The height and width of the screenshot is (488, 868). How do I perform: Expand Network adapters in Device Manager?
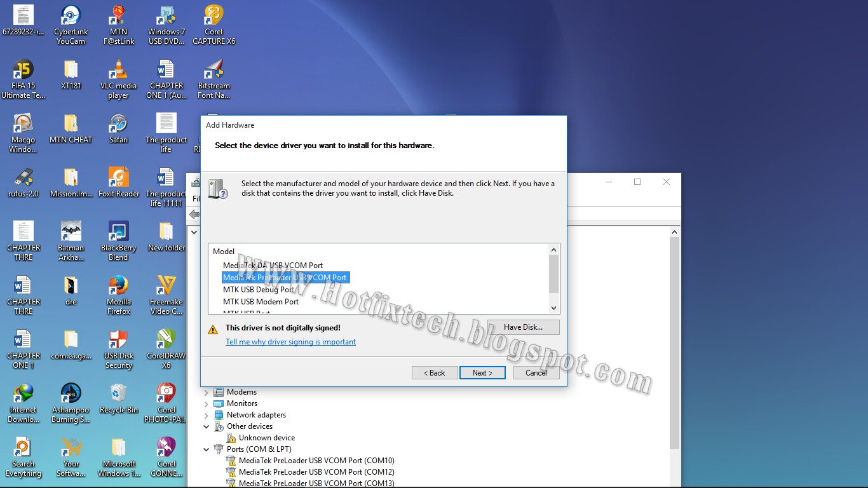click(x=206, y=415)
